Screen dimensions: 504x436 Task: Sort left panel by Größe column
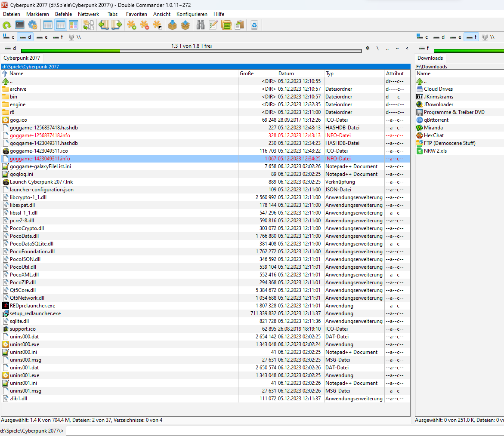pos(257,74)
